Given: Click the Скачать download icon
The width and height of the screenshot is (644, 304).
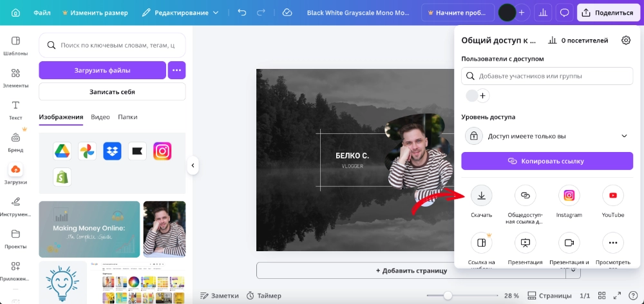Looking at the screenshot, I should pos(481,196).
